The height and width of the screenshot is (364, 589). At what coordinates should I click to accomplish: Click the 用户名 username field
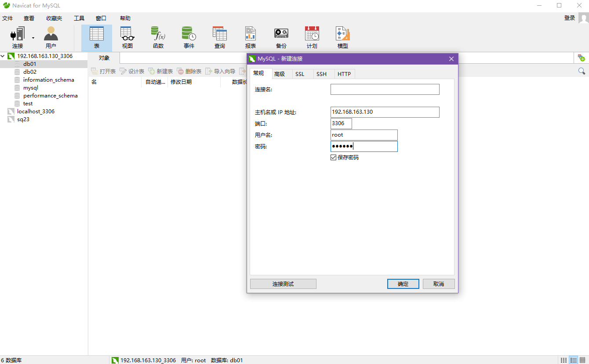tap(364, 135)
